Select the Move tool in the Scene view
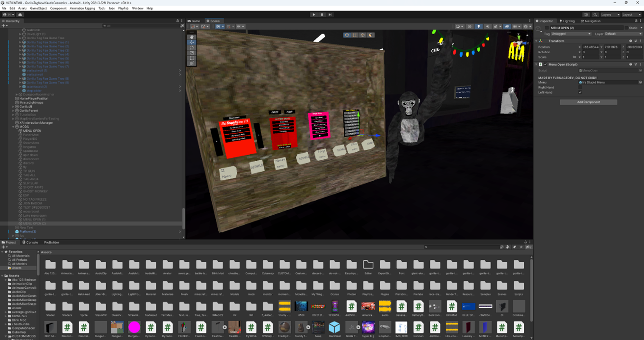The image size is (644, 340). (192, 42)
